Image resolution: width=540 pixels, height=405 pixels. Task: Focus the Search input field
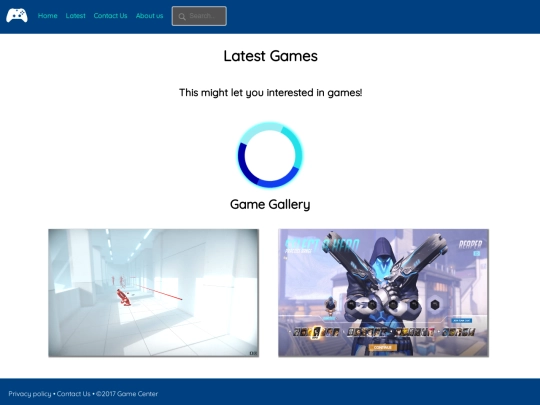(x=199, y=16)
